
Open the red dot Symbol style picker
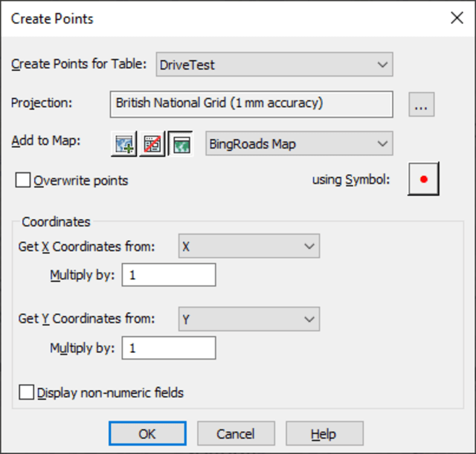click(x=423, y=179)
